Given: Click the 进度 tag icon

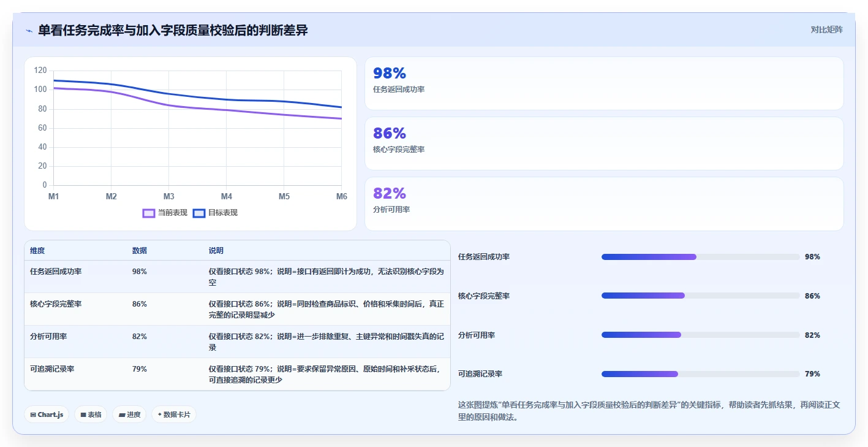Looking at the screenshot, I should 121,415.
